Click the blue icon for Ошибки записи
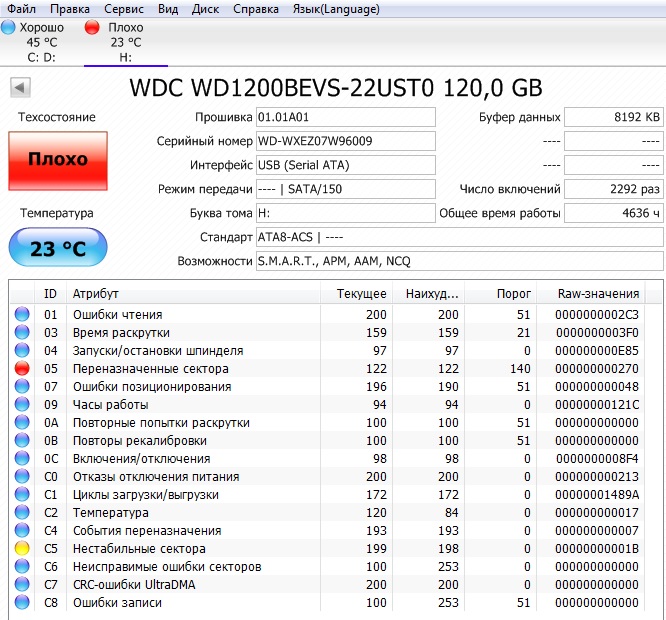 [x=22, y=602]
